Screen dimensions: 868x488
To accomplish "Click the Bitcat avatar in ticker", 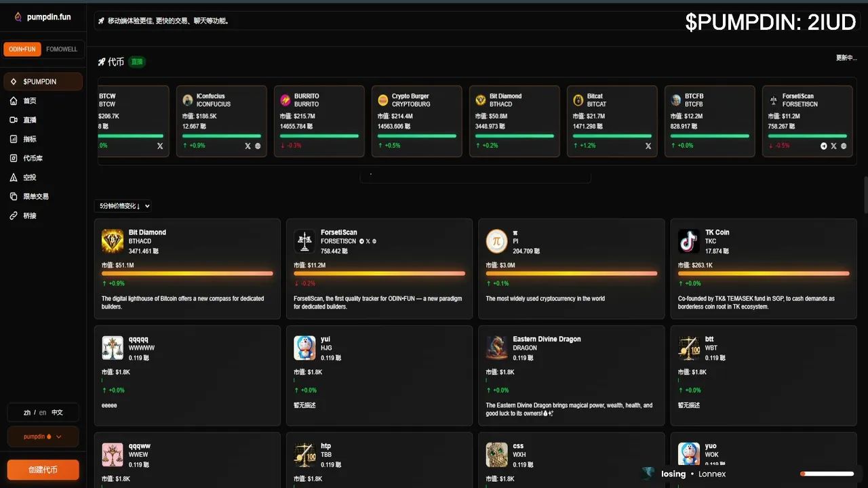I will (x=578, y=100).
